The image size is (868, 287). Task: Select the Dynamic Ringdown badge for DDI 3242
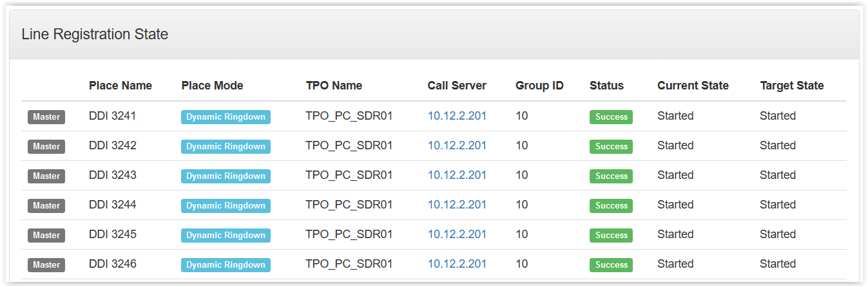click(226, 147)
